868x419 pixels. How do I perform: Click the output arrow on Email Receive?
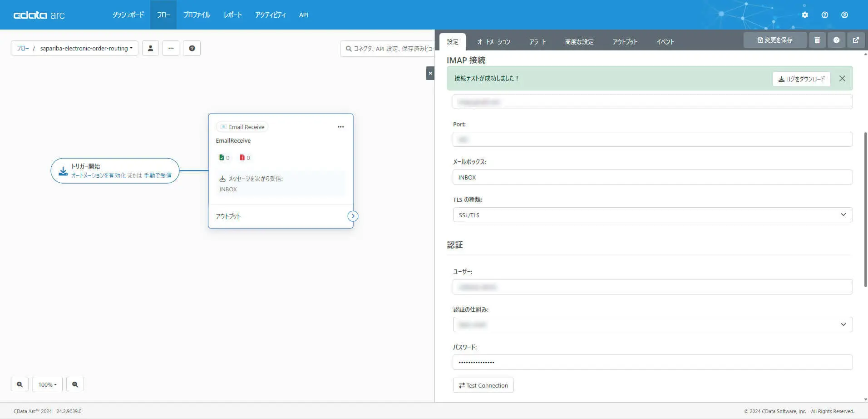pos(353,216)
